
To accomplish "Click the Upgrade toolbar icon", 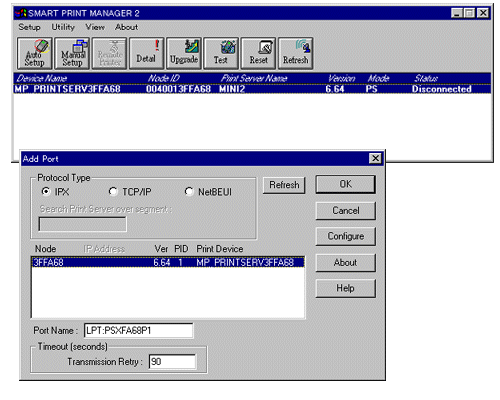I will [x=184, y=53].
